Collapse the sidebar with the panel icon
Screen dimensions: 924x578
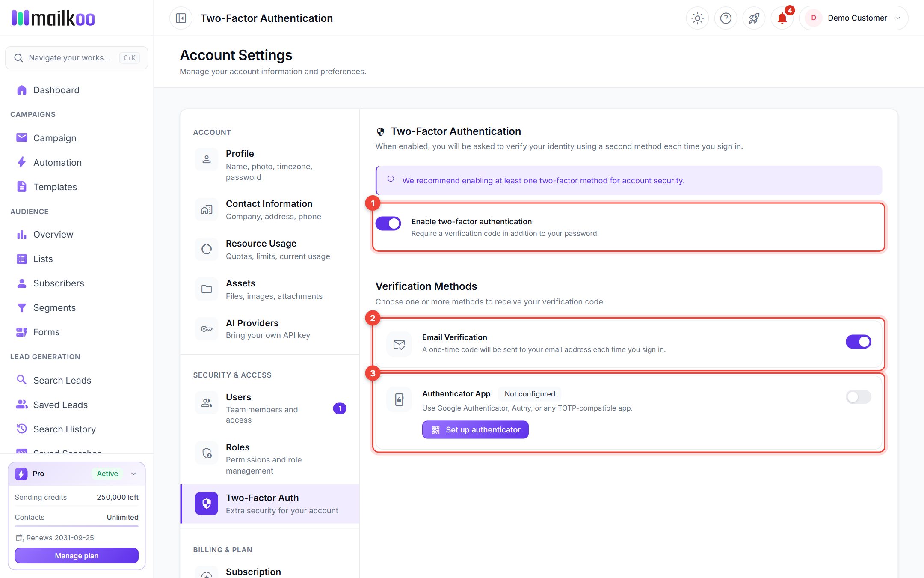point(181,18)
